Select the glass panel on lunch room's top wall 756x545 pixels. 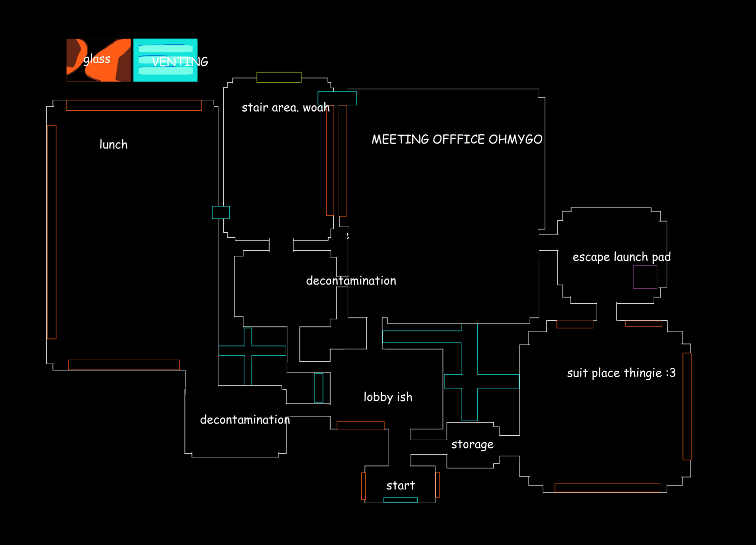134,105
